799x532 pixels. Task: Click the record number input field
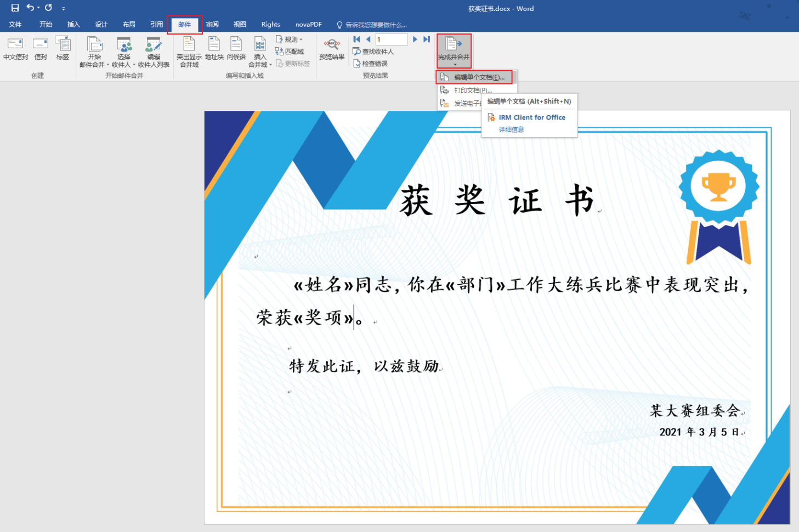[x=392, y=39]
